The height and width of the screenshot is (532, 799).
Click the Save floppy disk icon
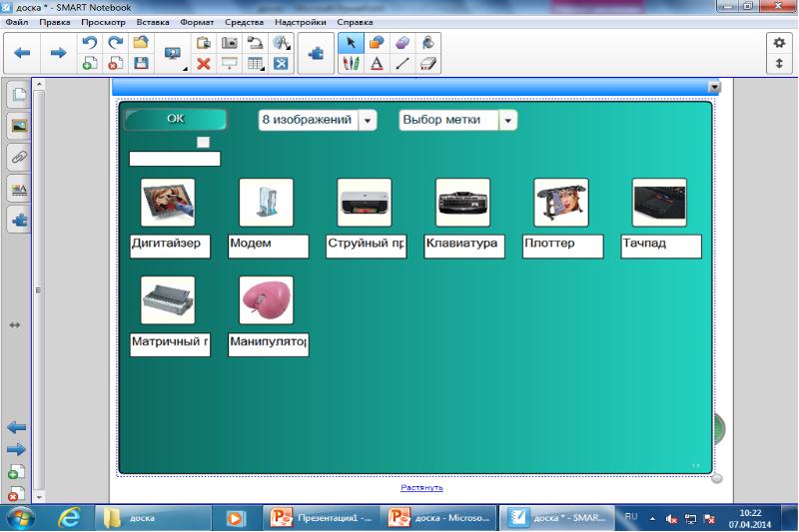coord(141,63)
